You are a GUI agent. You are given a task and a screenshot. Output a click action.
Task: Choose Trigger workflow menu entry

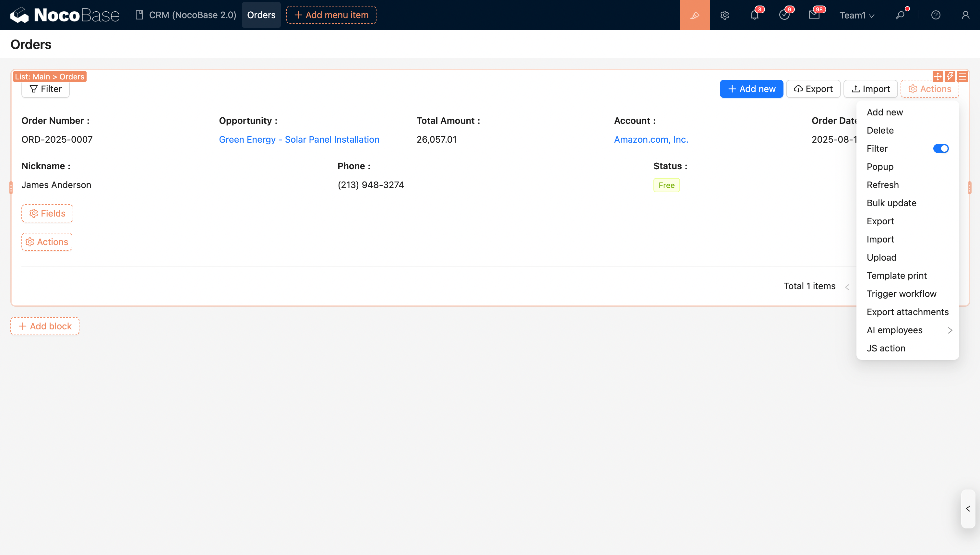(901, 293)
